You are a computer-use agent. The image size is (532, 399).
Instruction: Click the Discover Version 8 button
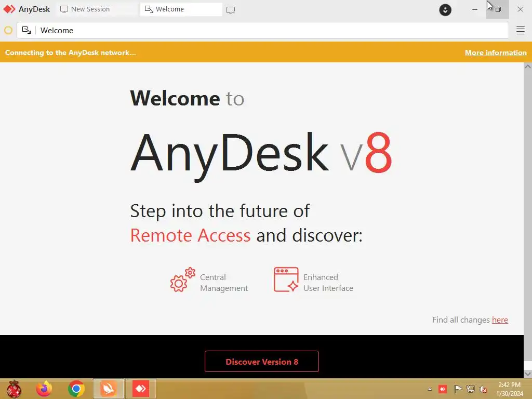(262, 362)
